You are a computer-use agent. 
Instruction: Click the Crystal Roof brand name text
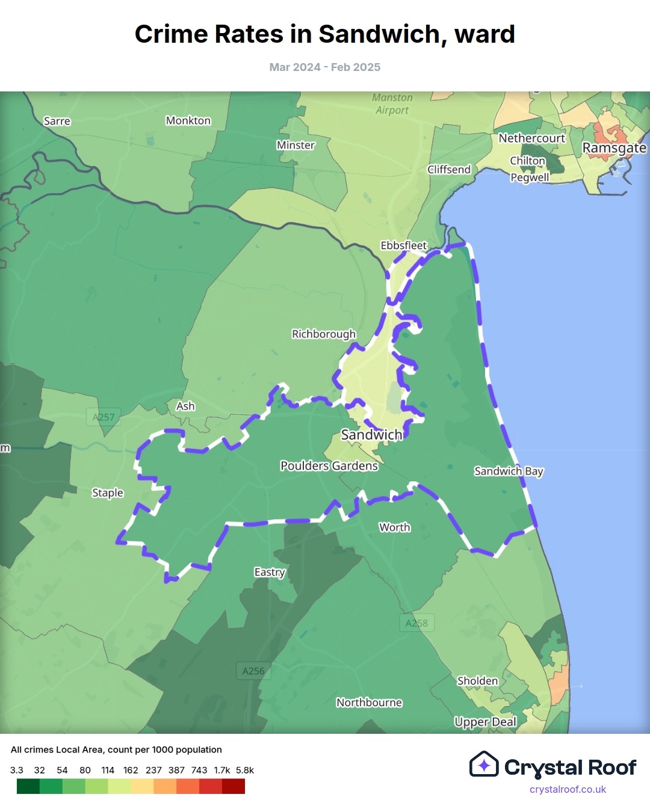tap(570, 767)
